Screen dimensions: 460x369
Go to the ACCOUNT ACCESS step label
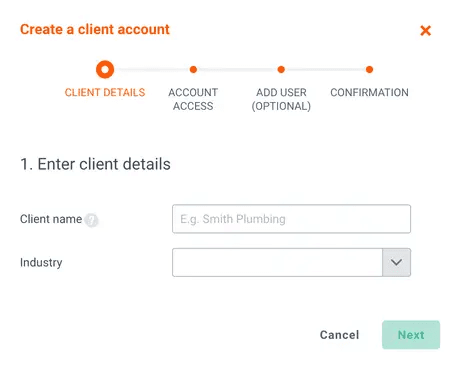(x=193, y=99)
